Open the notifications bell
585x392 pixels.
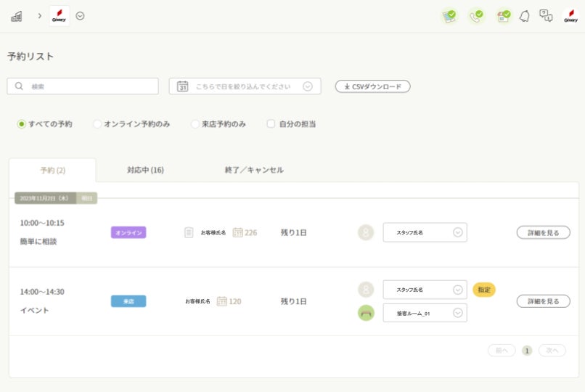pyautogui.click(x=524, y=16)
